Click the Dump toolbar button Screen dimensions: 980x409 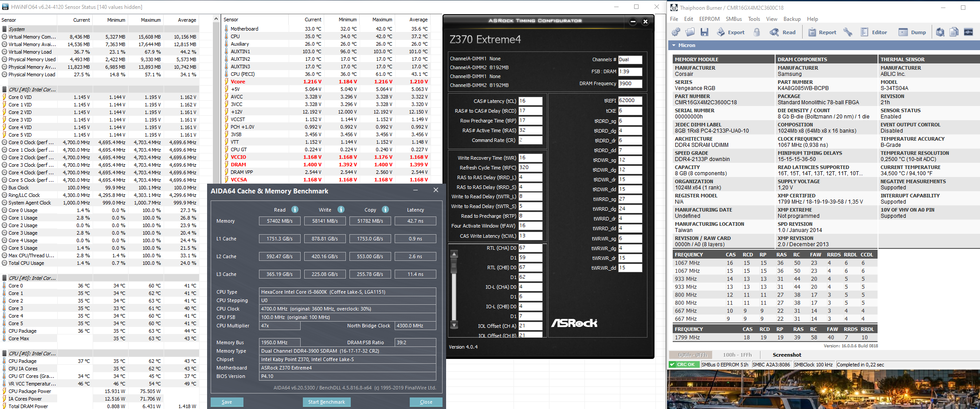point(912,32)
